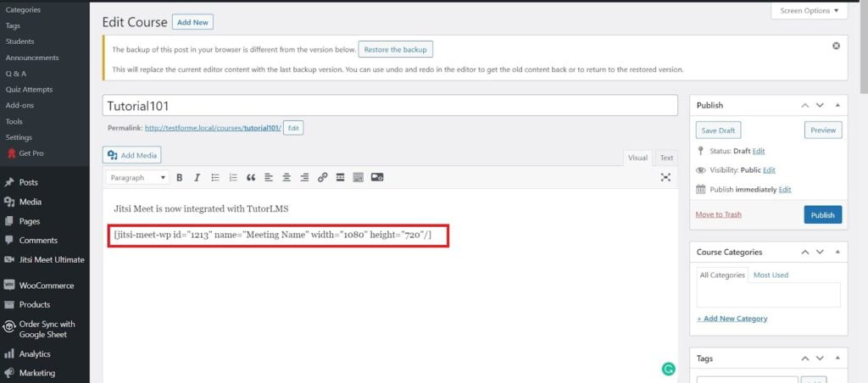The width and height of the screenshot is (868, 383).
Task: Move Tags box up
Action: click(805, 358)
